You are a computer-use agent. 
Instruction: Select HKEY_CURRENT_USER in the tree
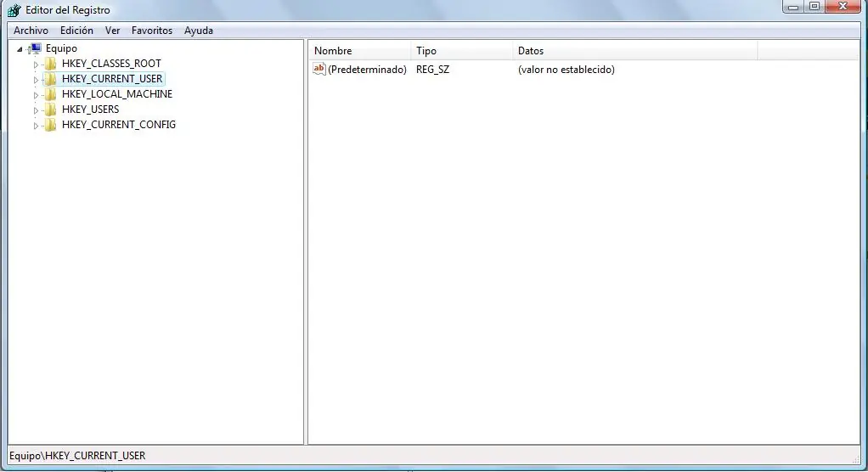coord(112,79)
